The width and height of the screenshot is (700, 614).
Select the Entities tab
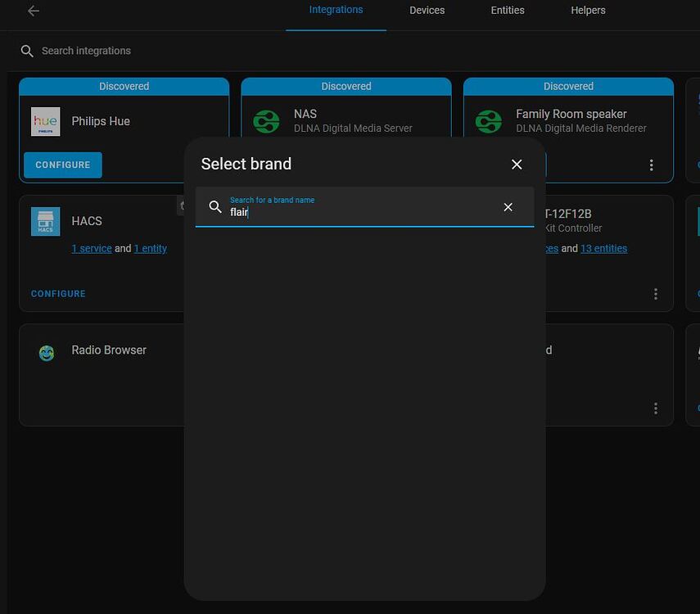(507, 11)
